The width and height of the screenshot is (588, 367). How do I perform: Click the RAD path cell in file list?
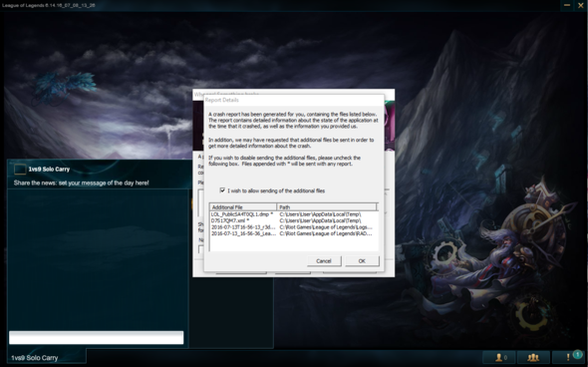(x=326, y=233)
